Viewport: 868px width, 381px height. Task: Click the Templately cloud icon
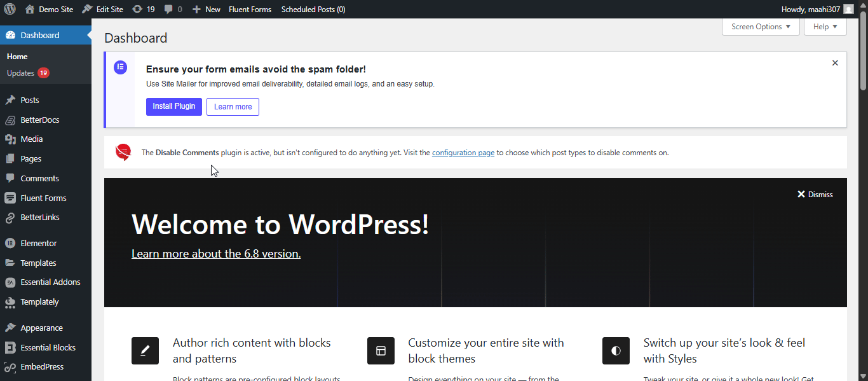(10, 301)
